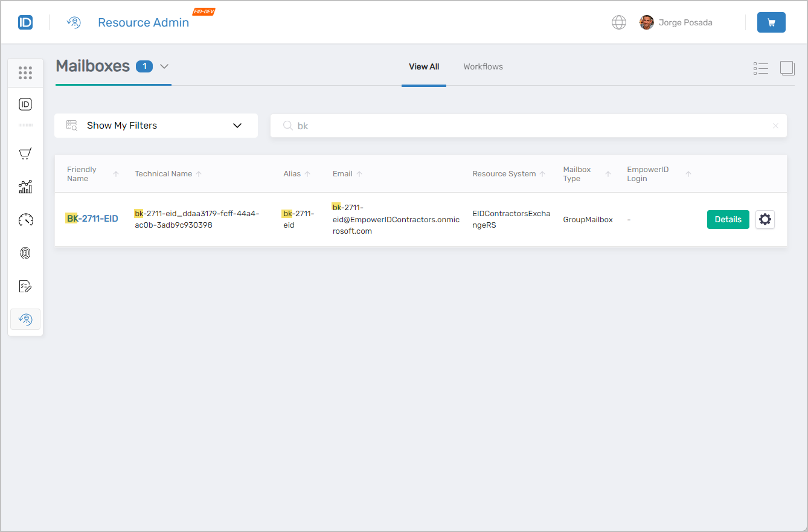Select the View All tab
Viewport: 808px width, 532px height.
click(423, 66)
